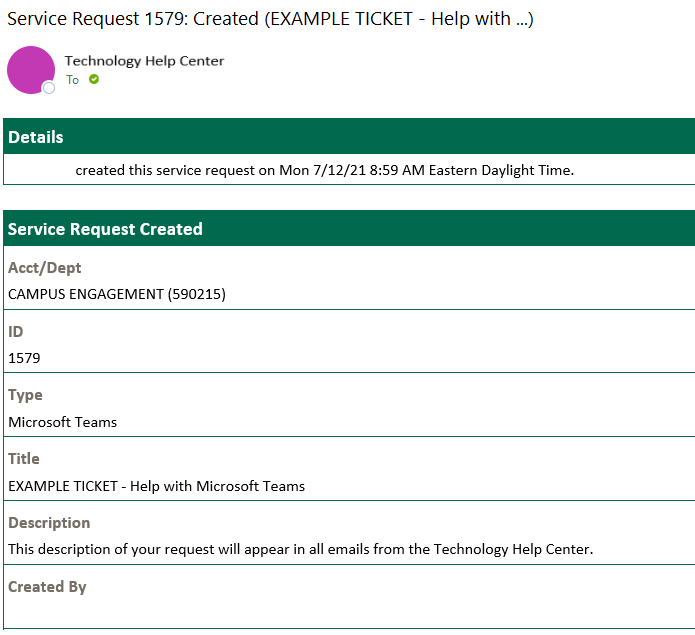Click the ticket ID value 1579

tap(24, 358)
